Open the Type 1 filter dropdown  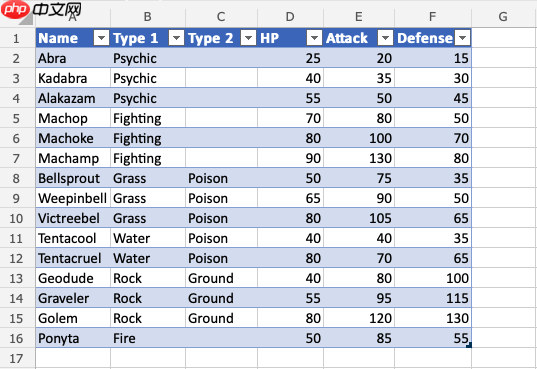click(x=176, y=38)
